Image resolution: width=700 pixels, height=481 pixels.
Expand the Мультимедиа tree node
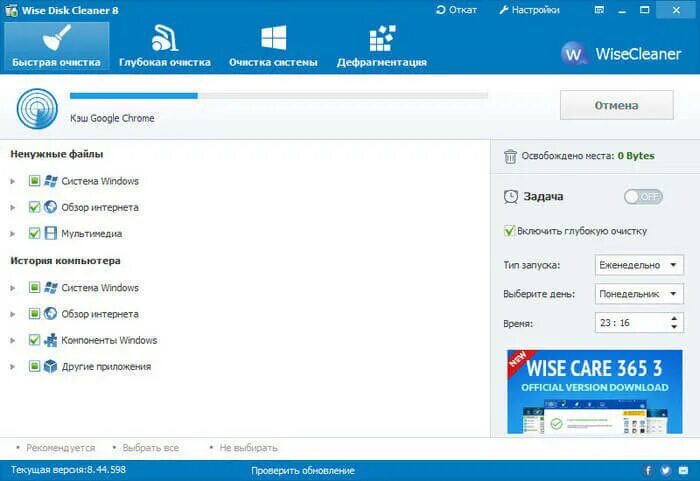12,234
